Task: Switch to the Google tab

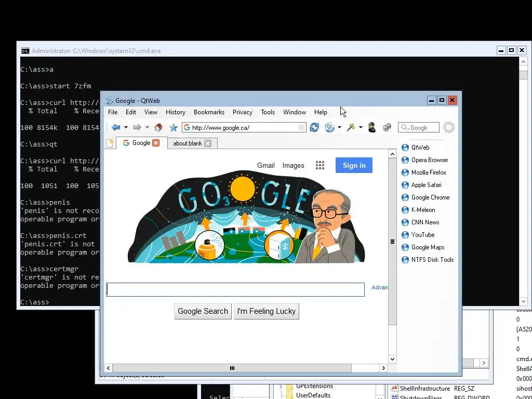Action: click(141, 143)
